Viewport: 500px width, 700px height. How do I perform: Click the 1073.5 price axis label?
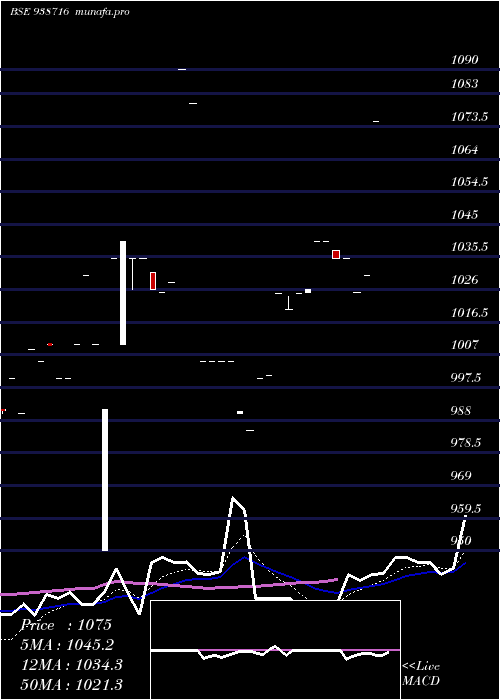[469, 117]
